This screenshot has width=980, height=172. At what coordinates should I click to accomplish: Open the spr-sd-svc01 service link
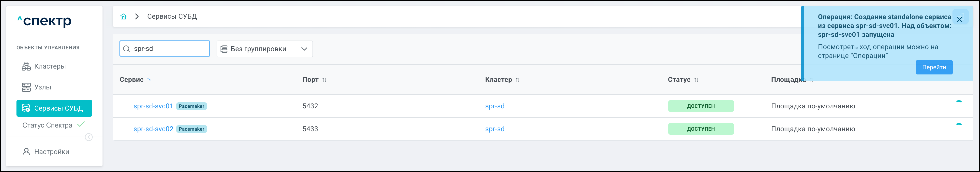(153, 106)
